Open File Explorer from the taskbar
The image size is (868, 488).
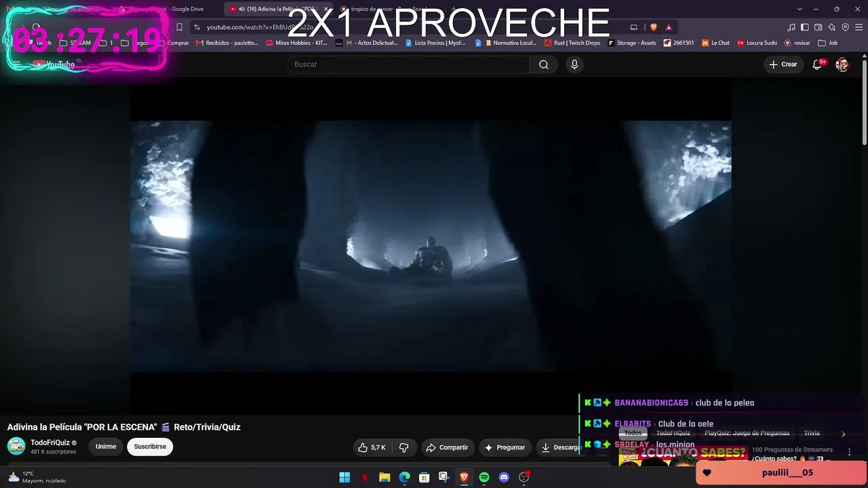[x=384, y=477]
